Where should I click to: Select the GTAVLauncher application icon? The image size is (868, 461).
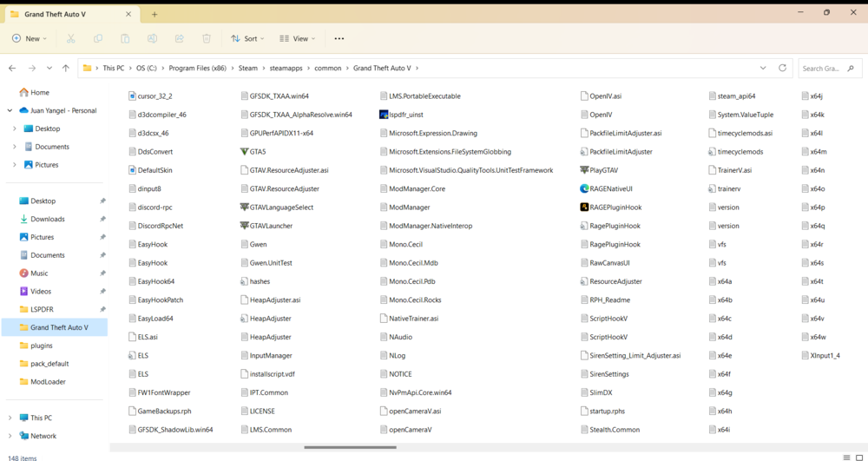point(245,226)
